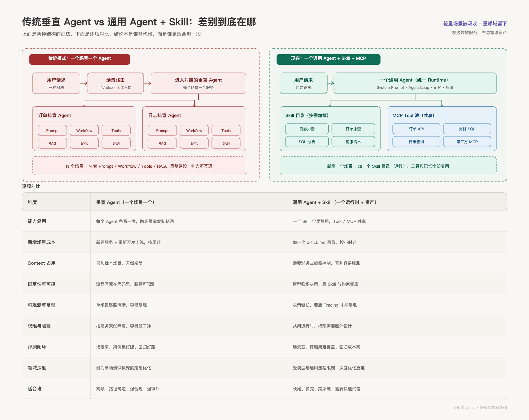Viewport: 529px width, 420px height.
Task: Click 评测 chip in 订单排查 Agent
Action: click(116, 143)
